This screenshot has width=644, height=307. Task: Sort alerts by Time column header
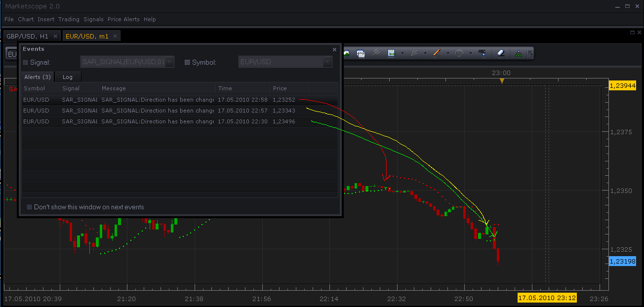coord(243,88)
